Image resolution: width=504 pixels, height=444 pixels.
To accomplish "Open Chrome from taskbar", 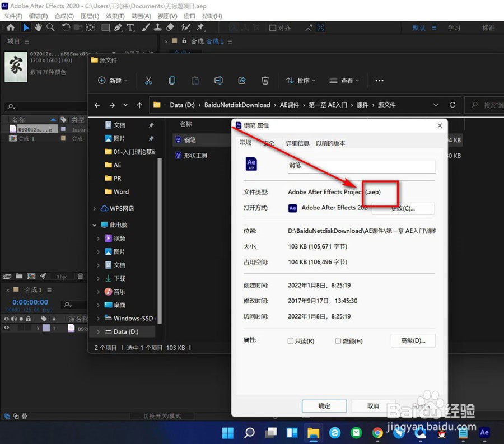I will (x=377, y=433).
